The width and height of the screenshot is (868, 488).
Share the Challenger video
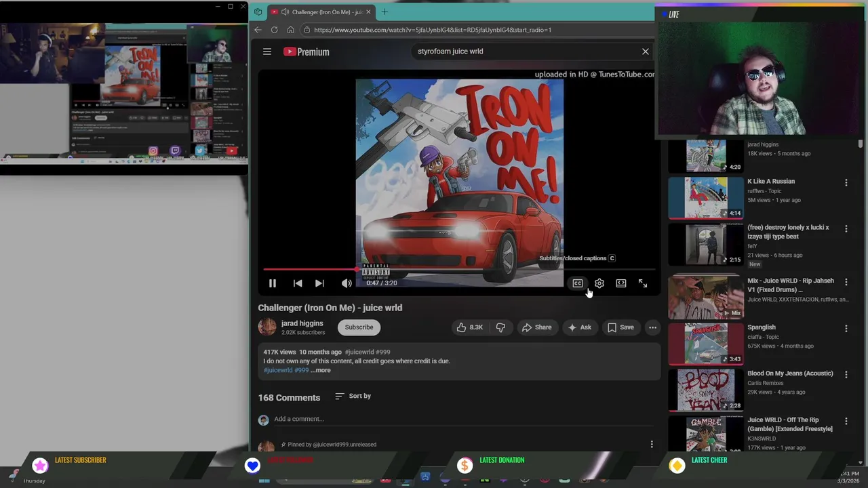coord(536,327)
